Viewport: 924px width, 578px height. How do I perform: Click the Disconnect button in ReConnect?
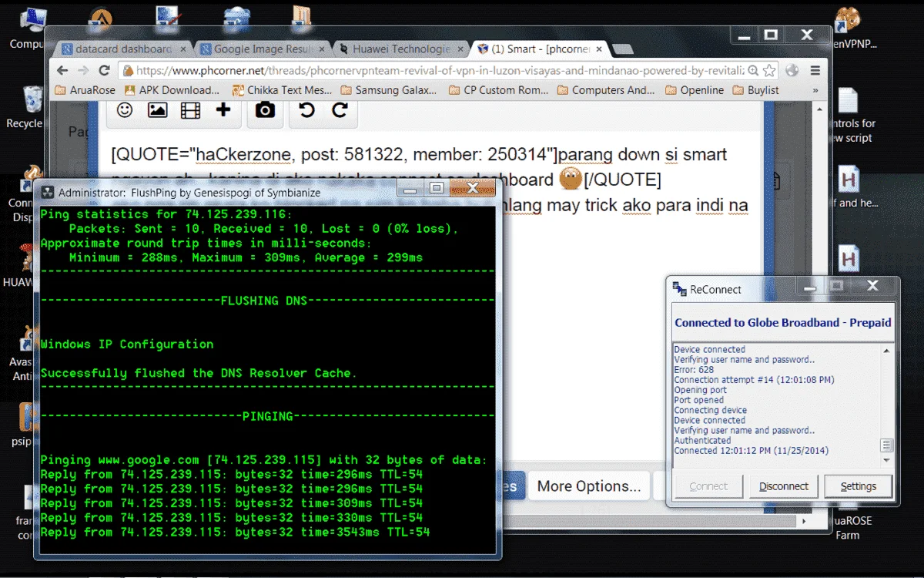coord(784,486)
